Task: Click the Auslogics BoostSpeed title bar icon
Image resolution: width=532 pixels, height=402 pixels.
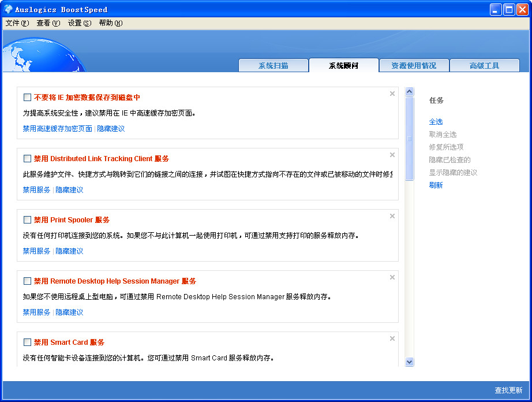Action: click(8, 9)
